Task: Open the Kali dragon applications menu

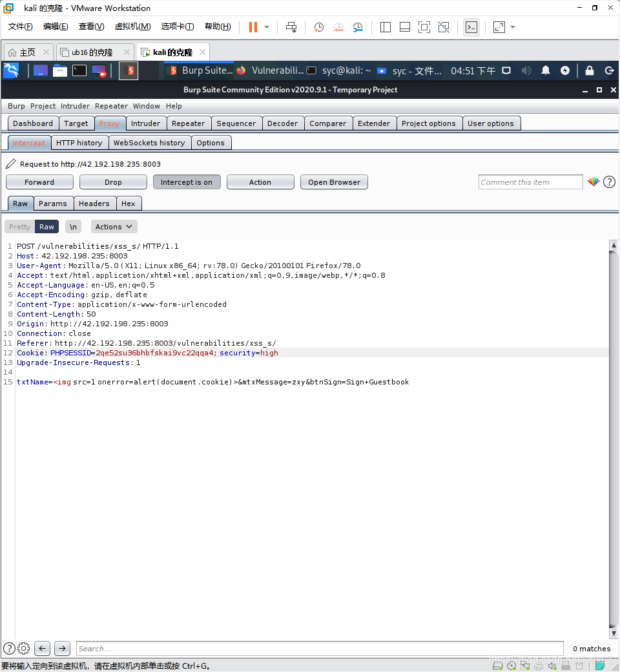Action: [11, 70]
